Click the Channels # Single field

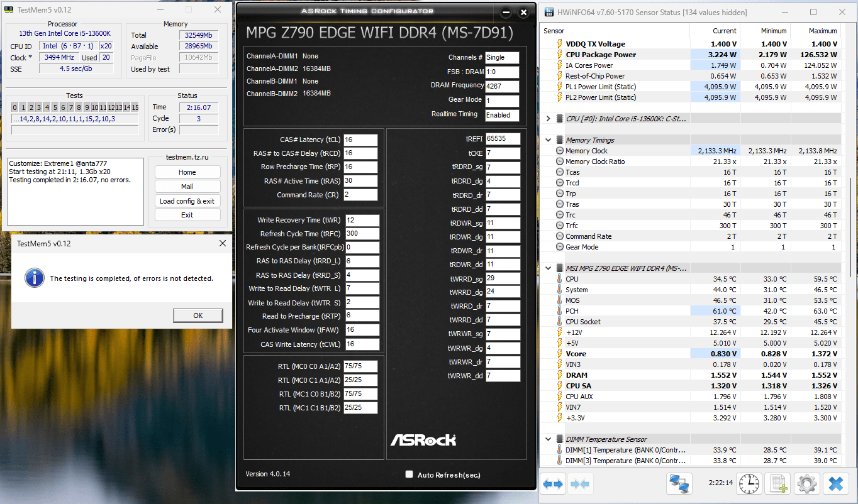point(502,57)
